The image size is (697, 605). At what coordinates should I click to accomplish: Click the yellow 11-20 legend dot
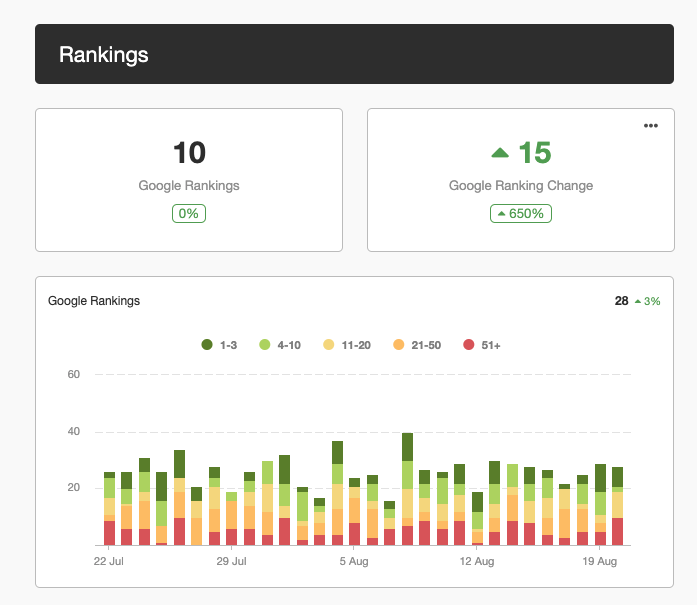328,345
